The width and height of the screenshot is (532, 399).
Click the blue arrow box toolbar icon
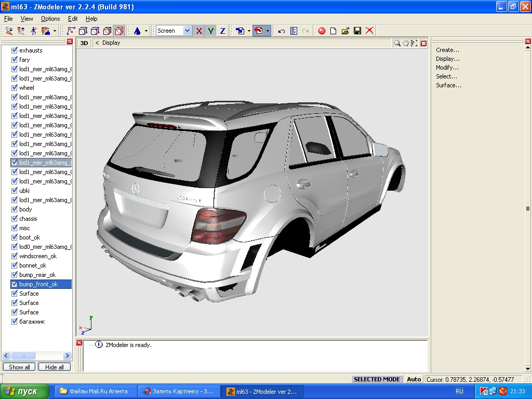pos(240,31)
